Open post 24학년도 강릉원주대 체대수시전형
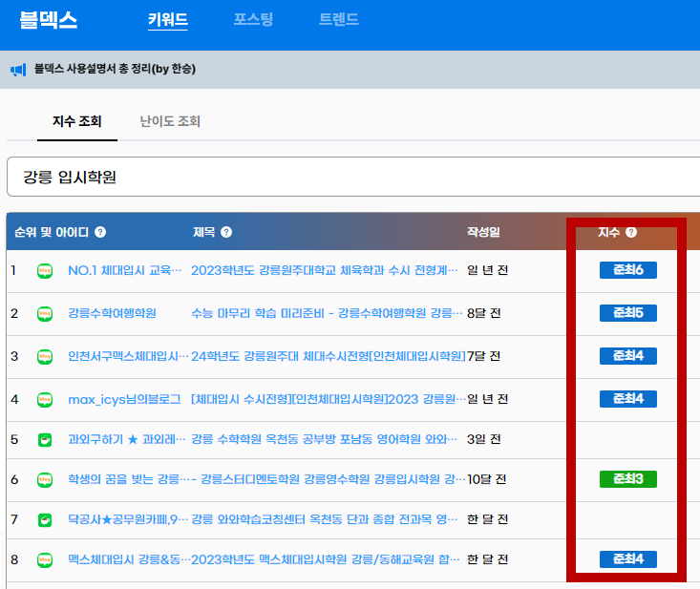This screenshot has height=589, width=700. 329,356
